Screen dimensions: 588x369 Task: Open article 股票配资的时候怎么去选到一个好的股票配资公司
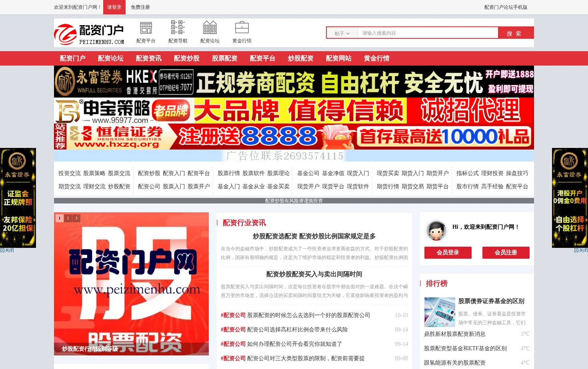pos(309,315)
